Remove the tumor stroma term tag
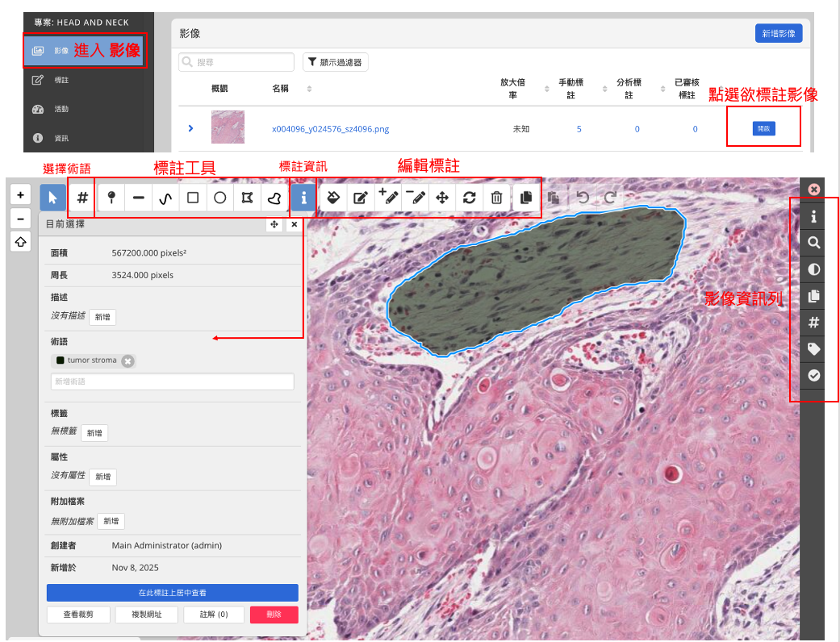840x642 pixels. point(127,361)
